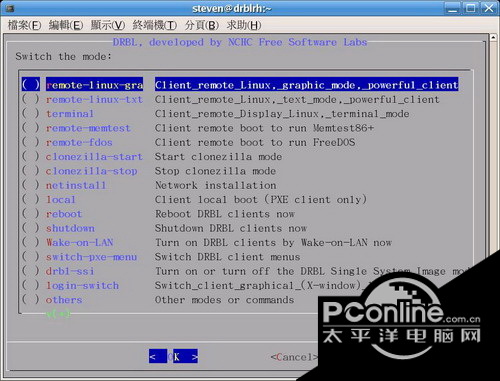Click 'Switch DRBL client menus' description
The height and width of the screenshot is (381, 500).
pos(228,257)
